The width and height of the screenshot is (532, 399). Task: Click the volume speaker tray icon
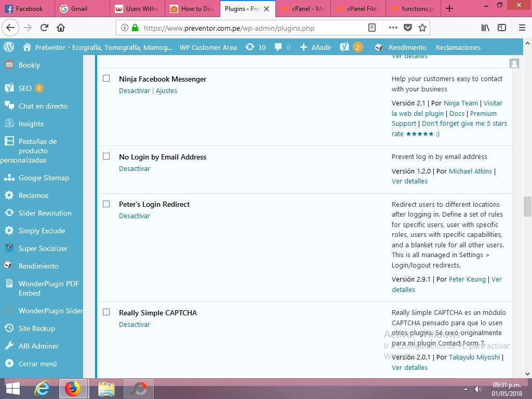click(x=478, y=389)
